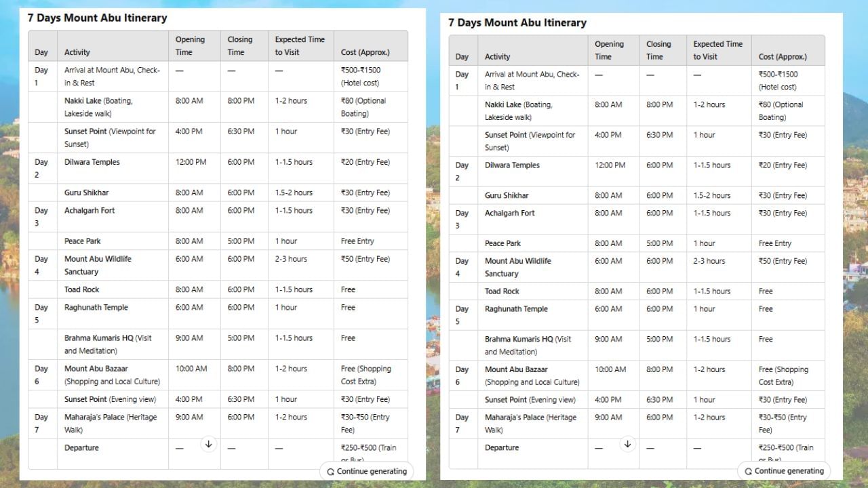This screenshot has height=488, width=868.
Task: Select Guru Shikhar row in right table
Action: click(x=637, y=195)
